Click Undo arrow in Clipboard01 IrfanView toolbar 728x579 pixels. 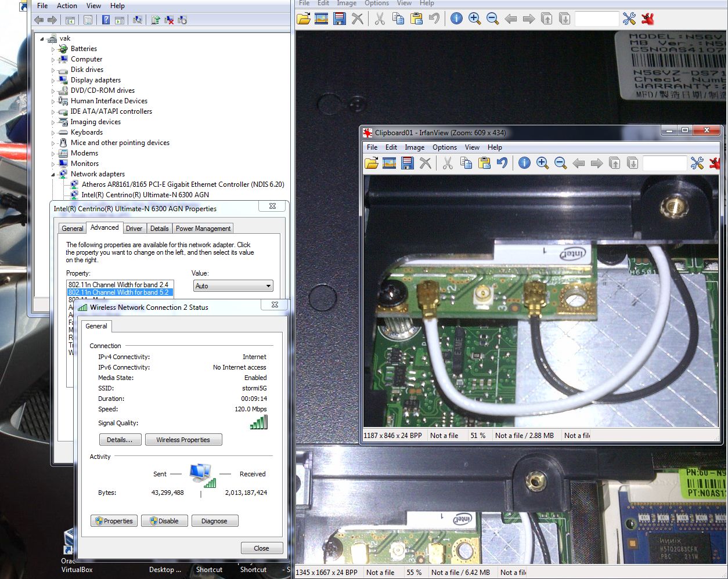502,163
